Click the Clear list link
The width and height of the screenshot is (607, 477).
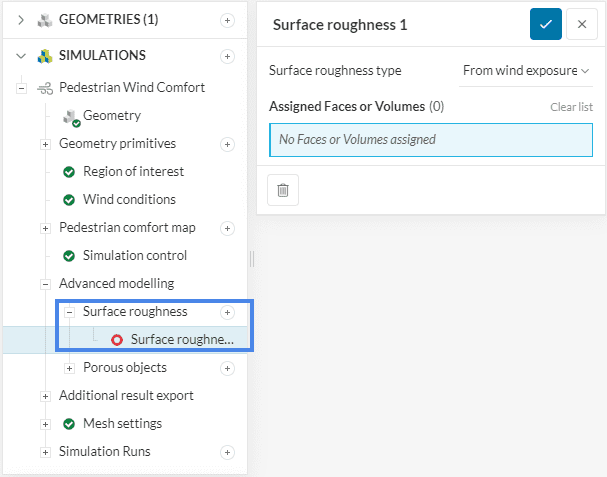coord(571,107)
